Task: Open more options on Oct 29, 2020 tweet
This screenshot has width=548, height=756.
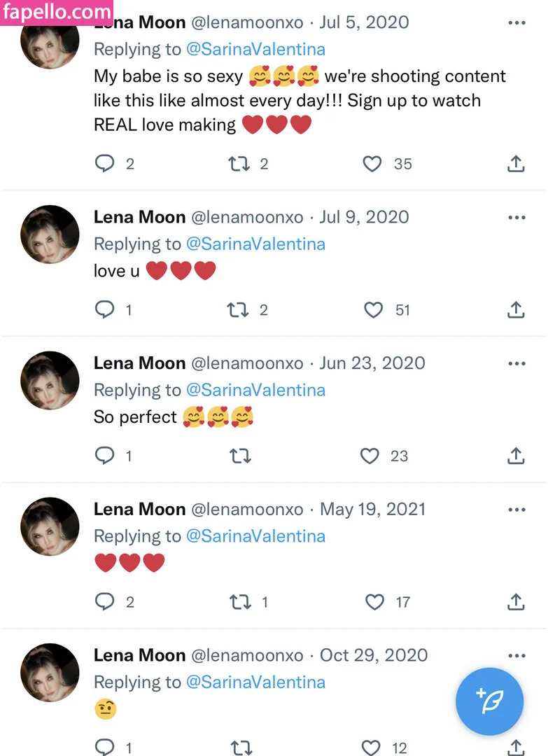Action: tap(517, 656)
